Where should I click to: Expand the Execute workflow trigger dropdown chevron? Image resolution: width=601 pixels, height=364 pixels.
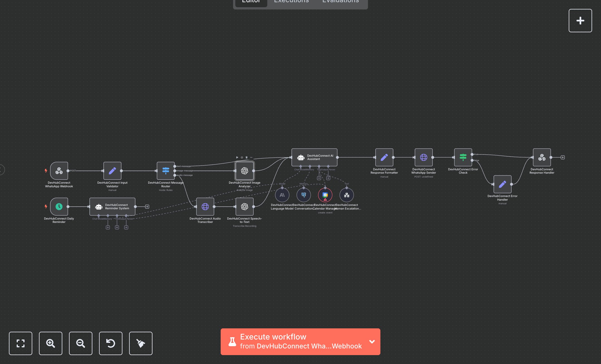(x=372, y=341)
